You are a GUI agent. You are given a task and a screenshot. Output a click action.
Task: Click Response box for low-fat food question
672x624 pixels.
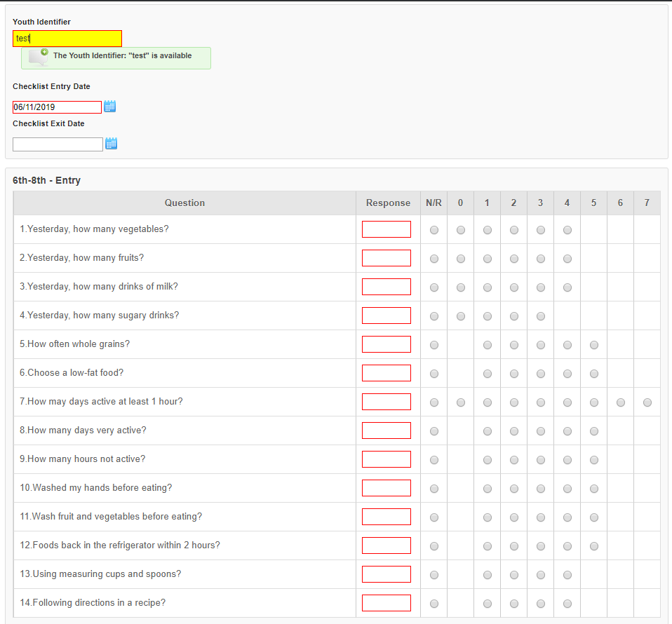click(386, 372)
